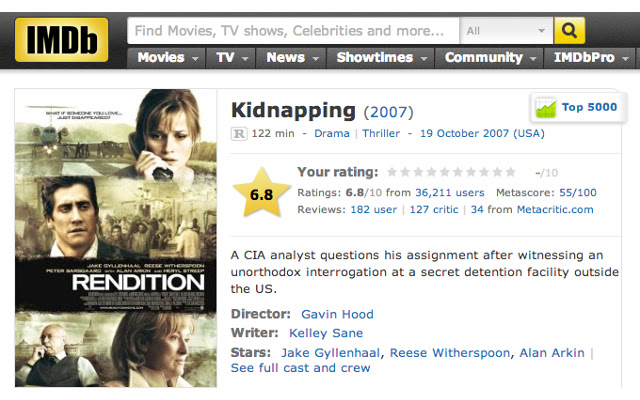Click the Rendition movie poster

click(x=116, y=238)
